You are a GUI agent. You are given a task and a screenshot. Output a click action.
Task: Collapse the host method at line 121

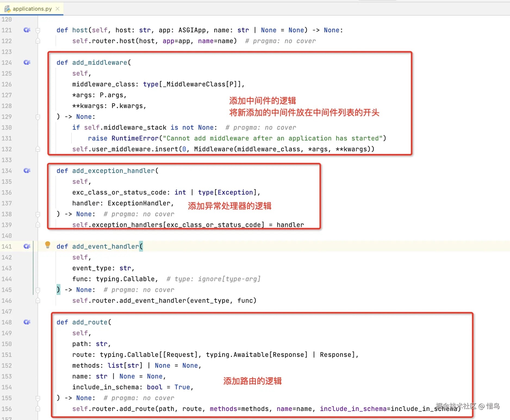[38, 30]
